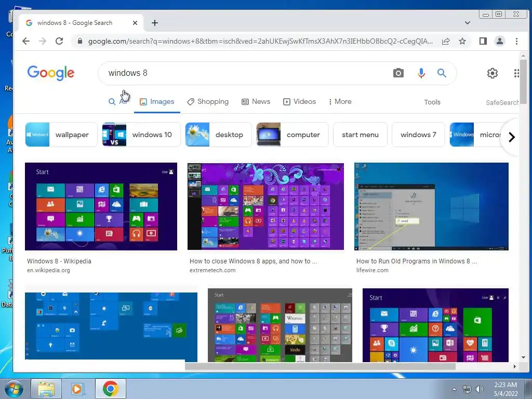Click the search by image camera icon
This screenshot has height=399, width=532.
pos(398,73)
